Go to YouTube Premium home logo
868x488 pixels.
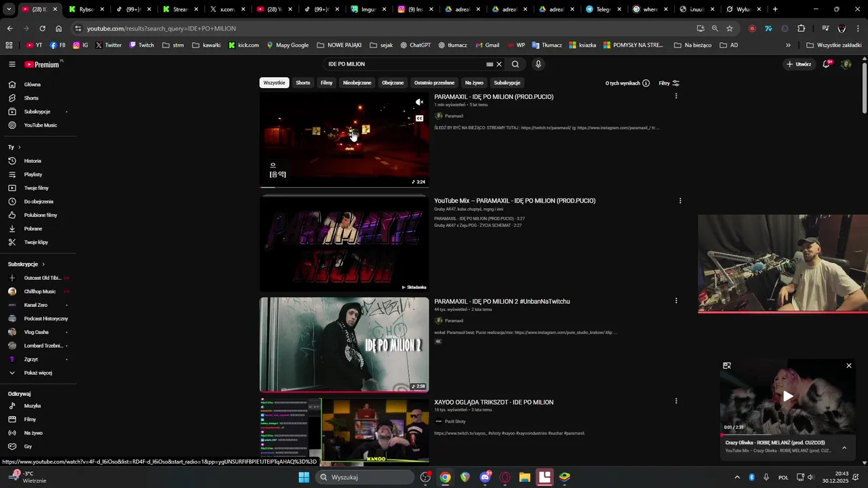(43, 64)
